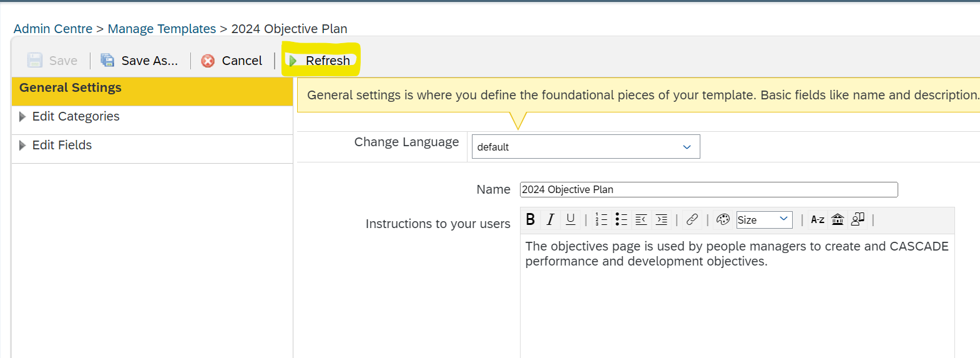Screen dimensions: 980x358
Task: Click into the template Name field
Action: (708, 189)
